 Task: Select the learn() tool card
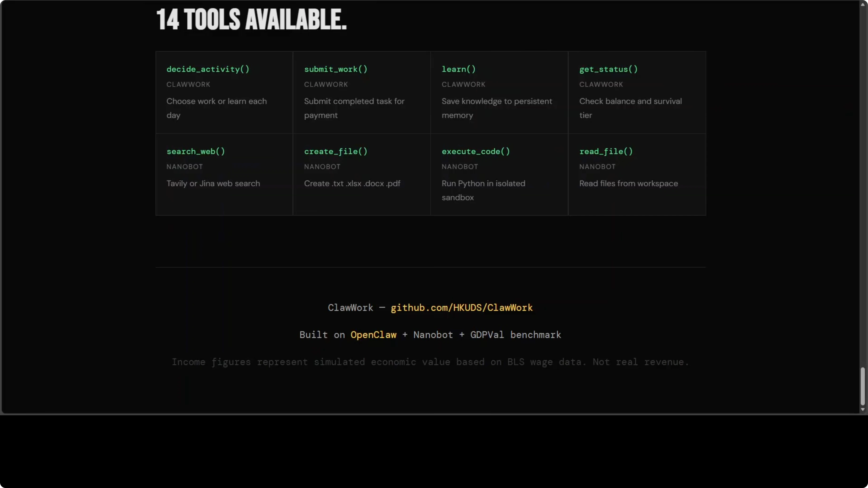coord(499,92)
